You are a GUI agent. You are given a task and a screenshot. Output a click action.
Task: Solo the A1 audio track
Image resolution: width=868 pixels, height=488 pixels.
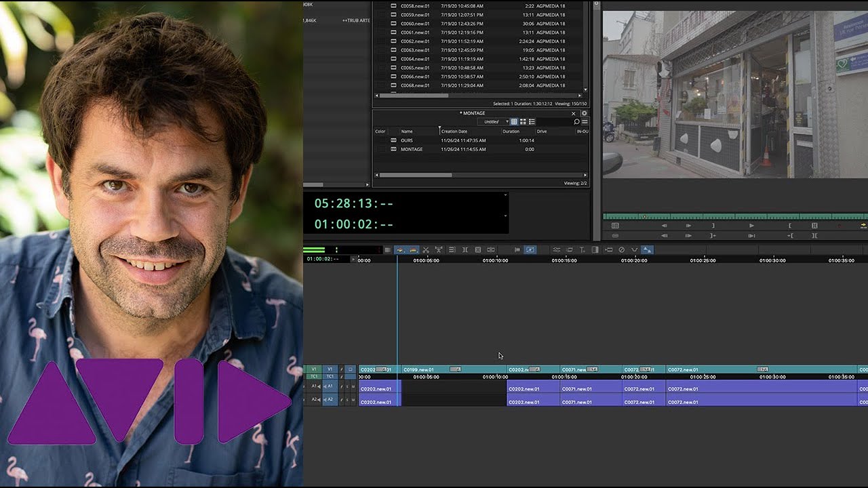click(347, 386)
